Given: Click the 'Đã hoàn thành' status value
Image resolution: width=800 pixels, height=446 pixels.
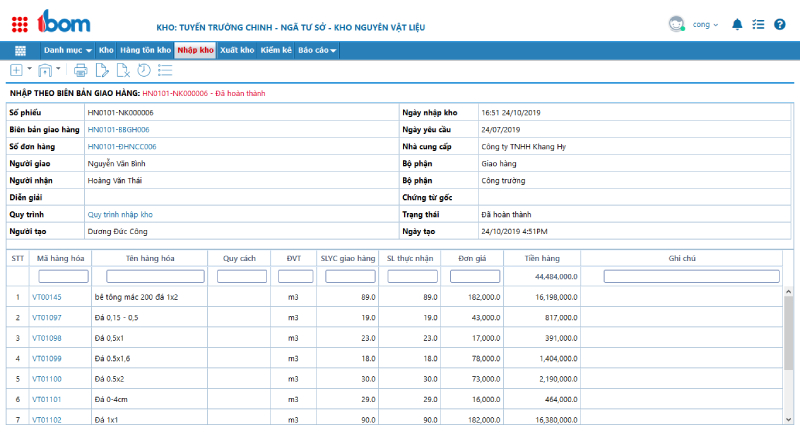Looking at the screenshot, I should pos(506,214).
